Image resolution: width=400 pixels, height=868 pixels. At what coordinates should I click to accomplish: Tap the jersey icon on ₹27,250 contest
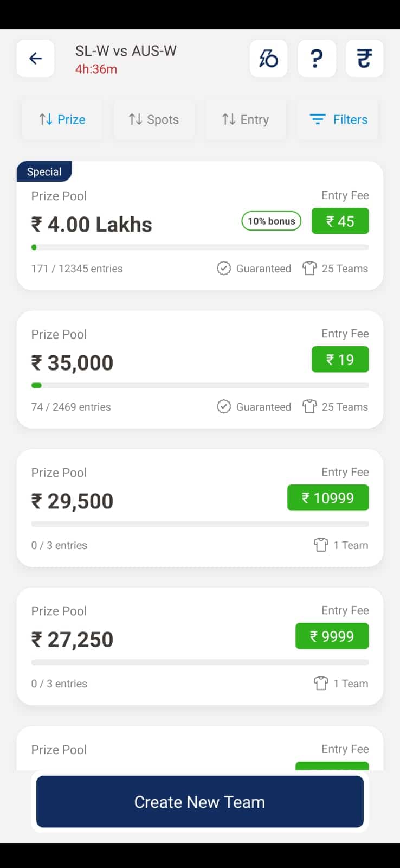click(321, 683)
